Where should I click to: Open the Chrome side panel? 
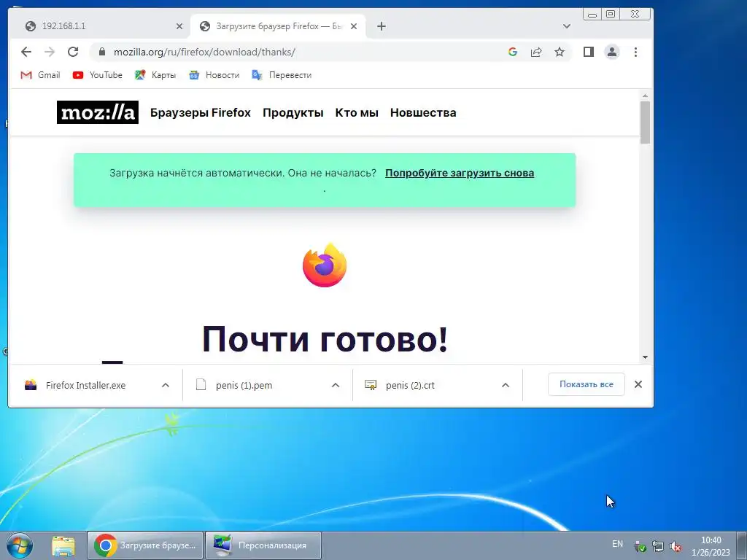(x=589, y=52)
